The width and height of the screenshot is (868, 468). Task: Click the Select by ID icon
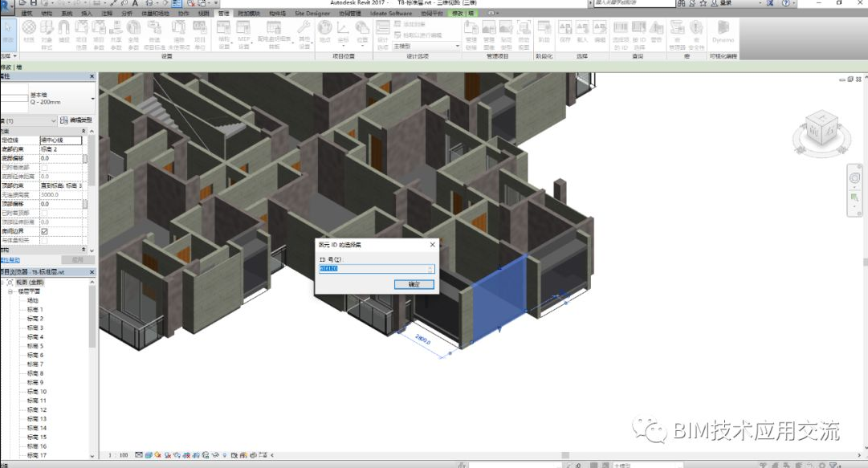click(x=639, y=35)
